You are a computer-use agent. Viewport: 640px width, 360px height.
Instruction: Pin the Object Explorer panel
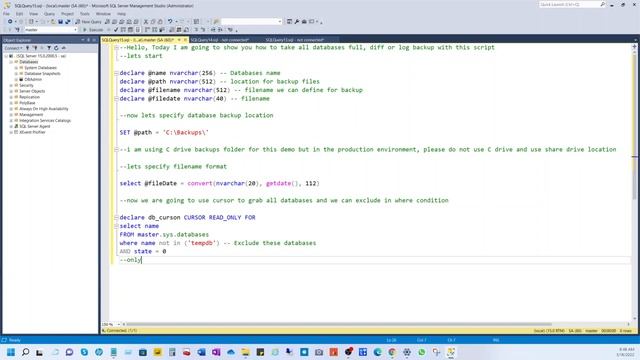[x=89, y=40]
